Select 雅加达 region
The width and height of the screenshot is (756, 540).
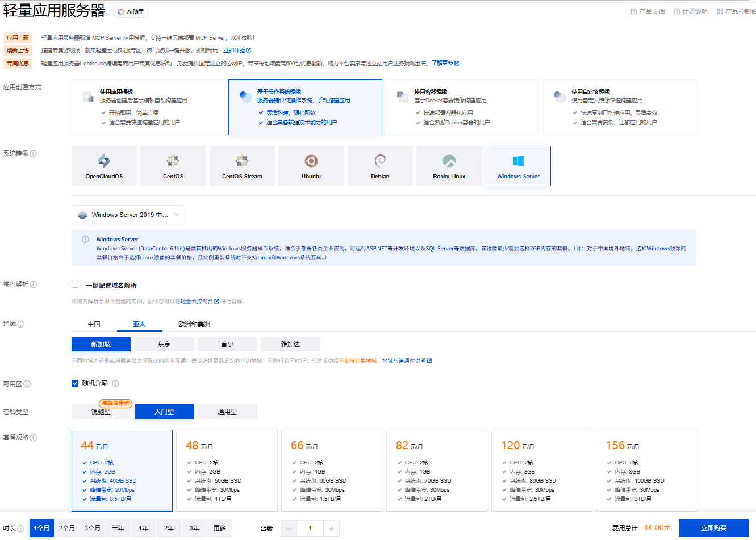290,344
